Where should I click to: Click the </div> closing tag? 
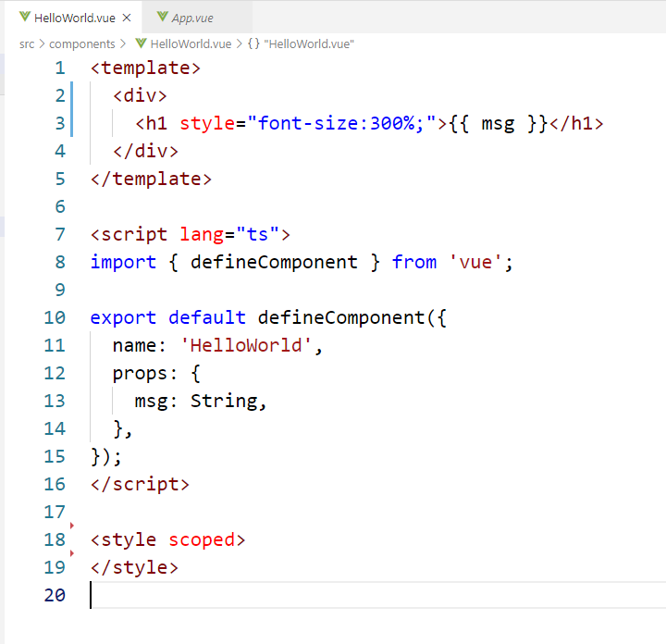pos(145,151)
